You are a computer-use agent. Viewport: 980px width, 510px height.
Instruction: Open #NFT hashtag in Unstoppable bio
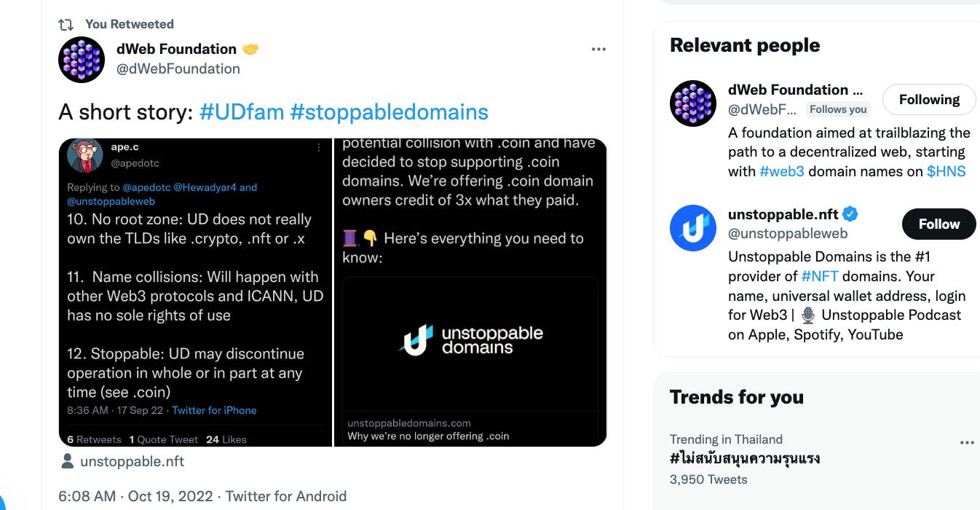[820, 276]
